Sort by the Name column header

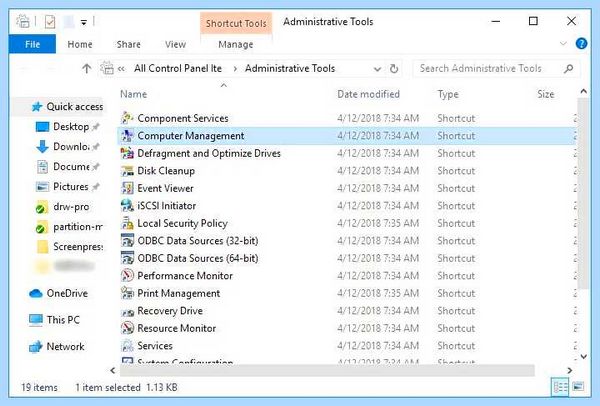click(x=134, y=94)
